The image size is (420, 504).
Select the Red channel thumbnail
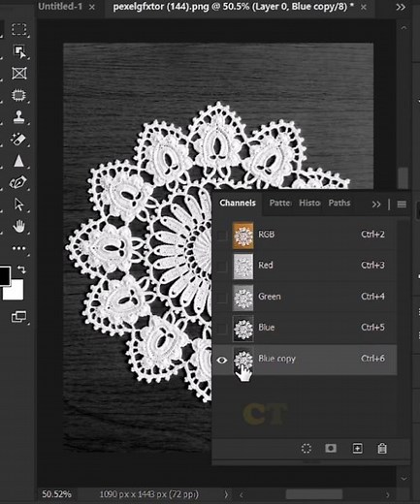point(243,267)
